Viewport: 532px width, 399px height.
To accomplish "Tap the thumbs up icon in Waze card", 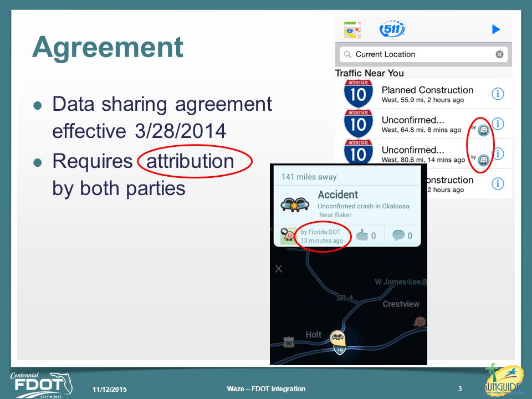I will [x=362, y=235].
